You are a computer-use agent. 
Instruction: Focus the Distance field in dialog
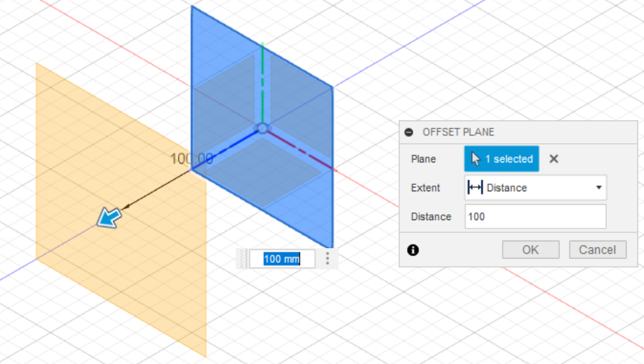(535, 216)
